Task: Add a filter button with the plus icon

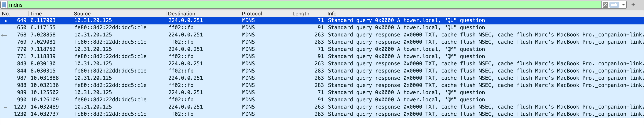Action: pyautogui.click(x=633, y=5)
